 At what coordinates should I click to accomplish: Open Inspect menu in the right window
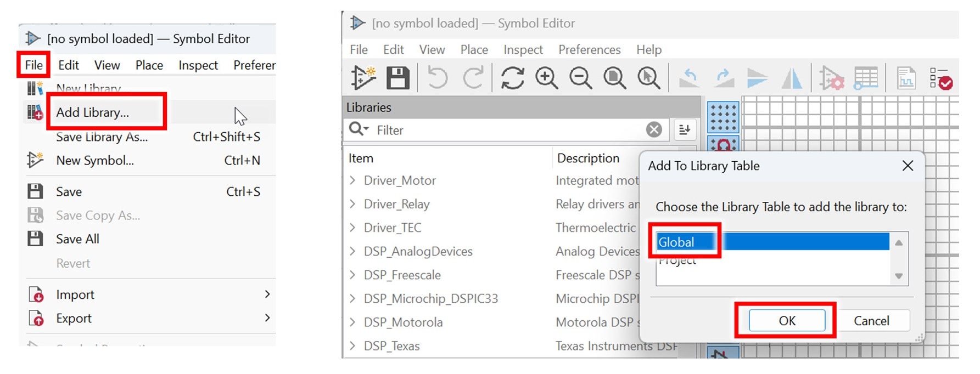tap(523, 50)
